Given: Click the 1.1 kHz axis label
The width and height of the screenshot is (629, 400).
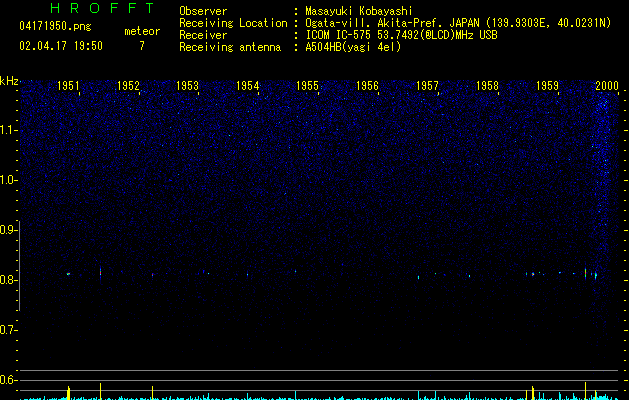Looking at the screenshot, I should [9, 130].
